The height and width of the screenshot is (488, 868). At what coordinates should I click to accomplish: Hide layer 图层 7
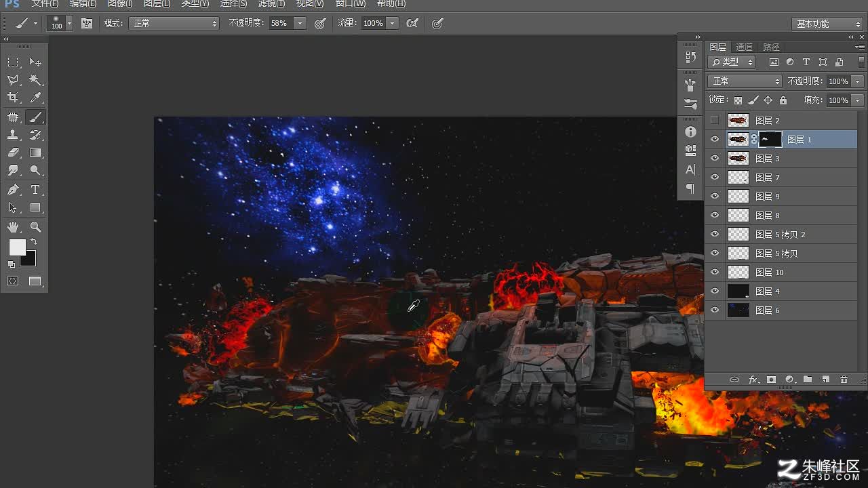coord(714,177)
